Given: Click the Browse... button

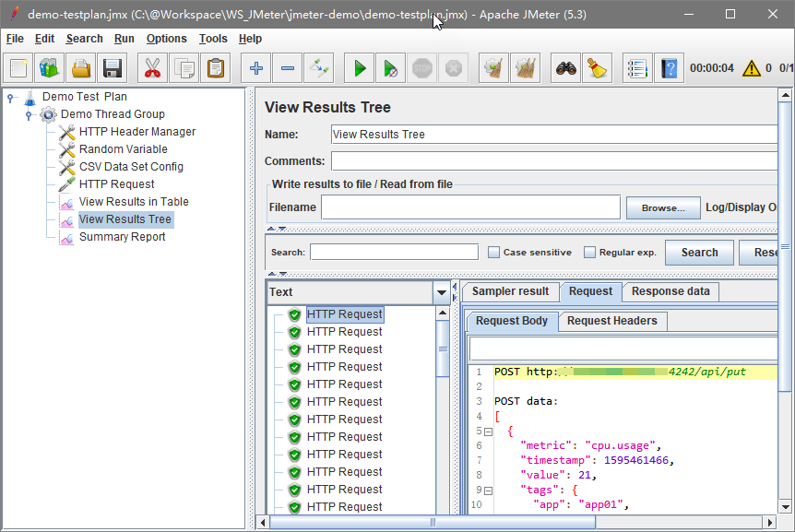Looking at the screenshot, I should point(663,208).
